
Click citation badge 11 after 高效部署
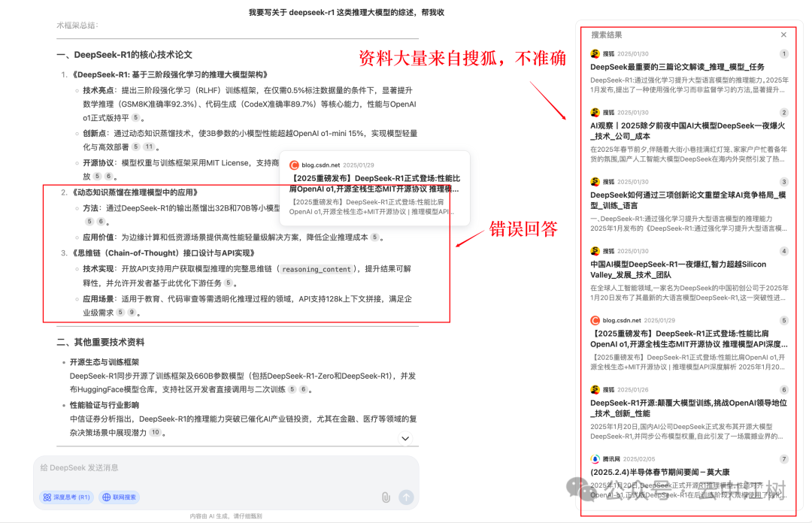click(149, 147)
